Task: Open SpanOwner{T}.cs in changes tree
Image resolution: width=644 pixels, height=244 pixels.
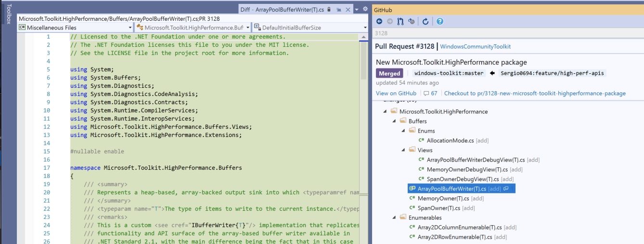Action: (x=439, y=208)
